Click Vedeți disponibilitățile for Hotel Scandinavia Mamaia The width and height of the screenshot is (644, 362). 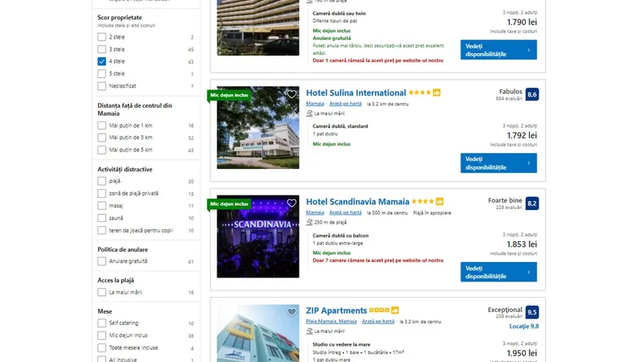(498, 272)
